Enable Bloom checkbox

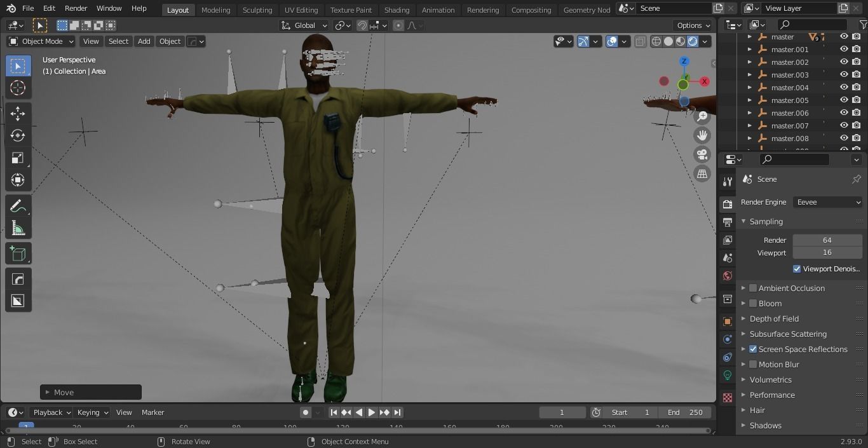[753, 303]
